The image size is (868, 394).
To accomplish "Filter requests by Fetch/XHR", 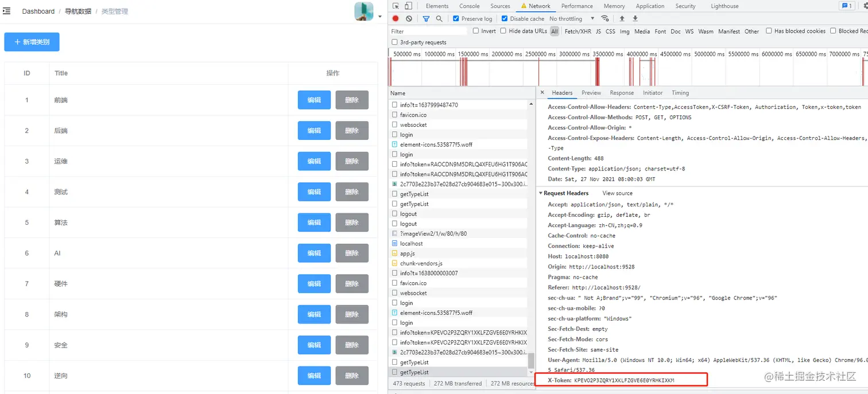I will coord(578,31).
